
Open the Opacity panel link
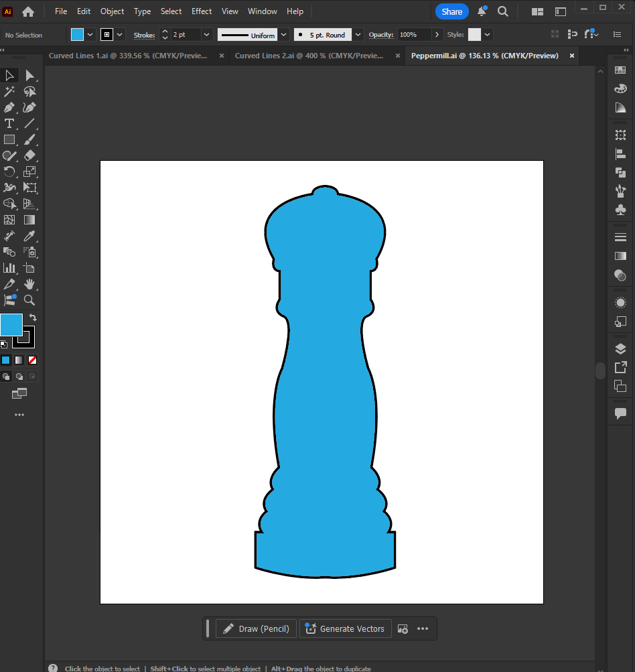click(381, 35)
